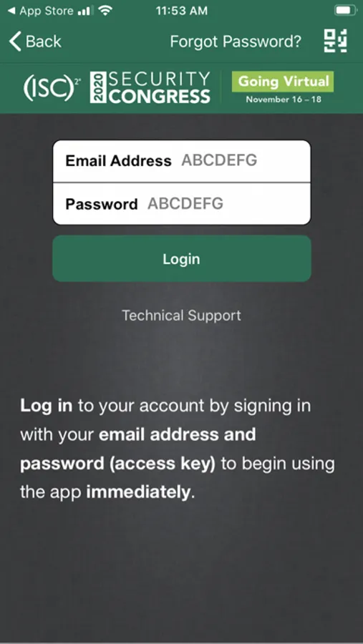Click the green Login button
This screenshot has height=644, width=363.
[182, 259]
